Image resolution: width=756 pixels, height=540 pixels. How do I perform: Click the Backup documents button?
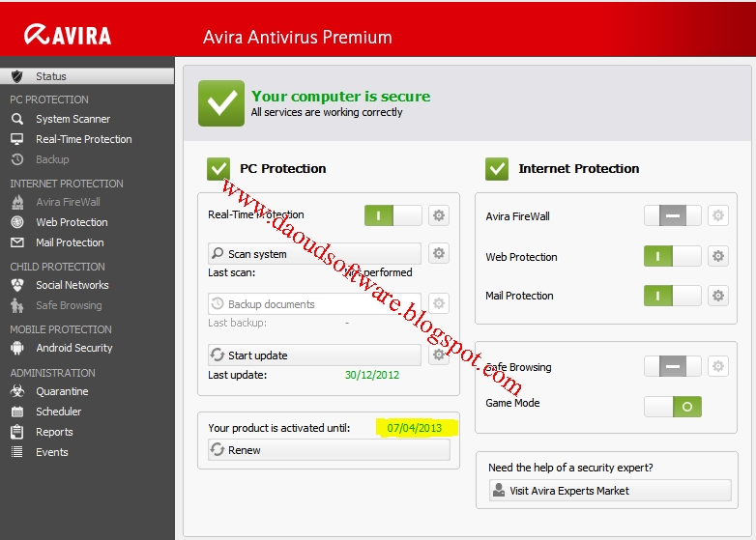(x=314, y=304)
